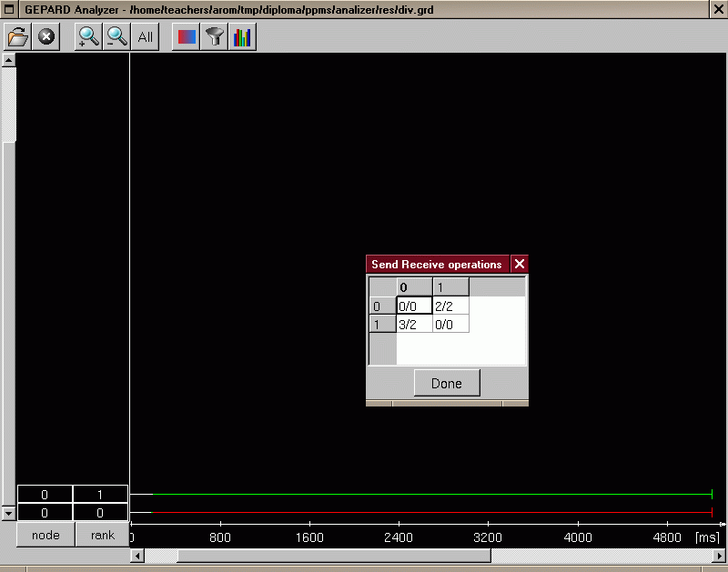Viewport: 728px width, 572px height.
Task: Click the horizontal scrollbar thumb
Action: 333,555
